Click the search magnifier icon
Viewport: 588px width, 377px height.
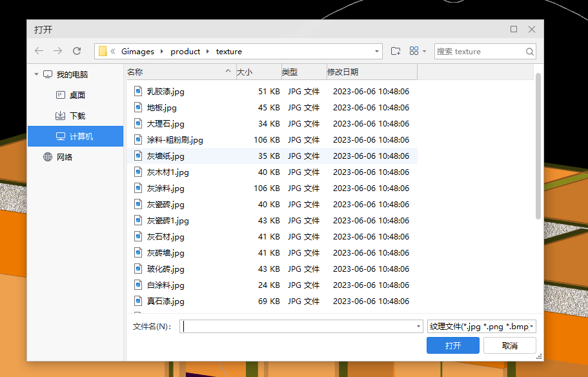click(529, 52)
